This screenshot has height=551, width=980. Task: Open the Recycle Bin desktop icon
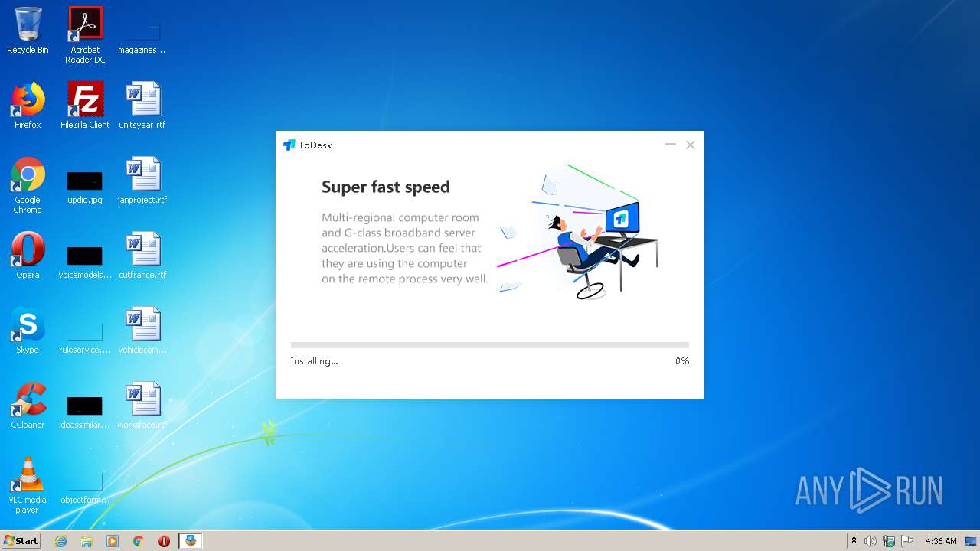click(x=28, y=31)
